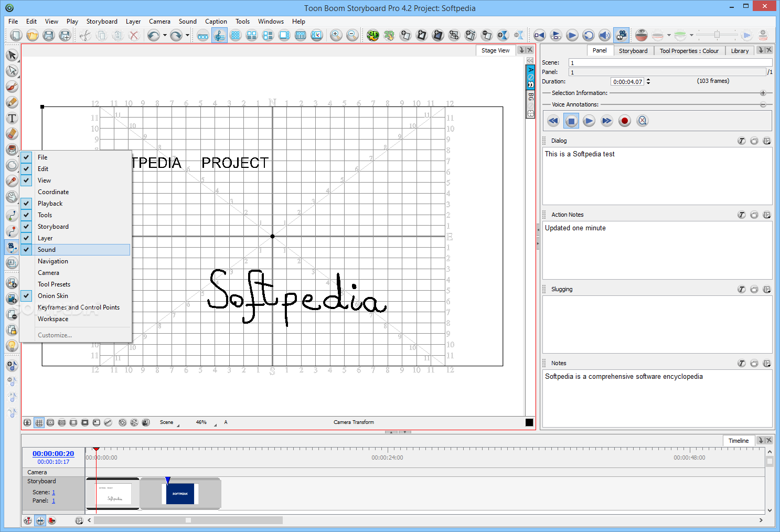The height and width of the screenshot is (532, 780).
Task: Click the Undo arrow icon
Action: tap(153, 35)
